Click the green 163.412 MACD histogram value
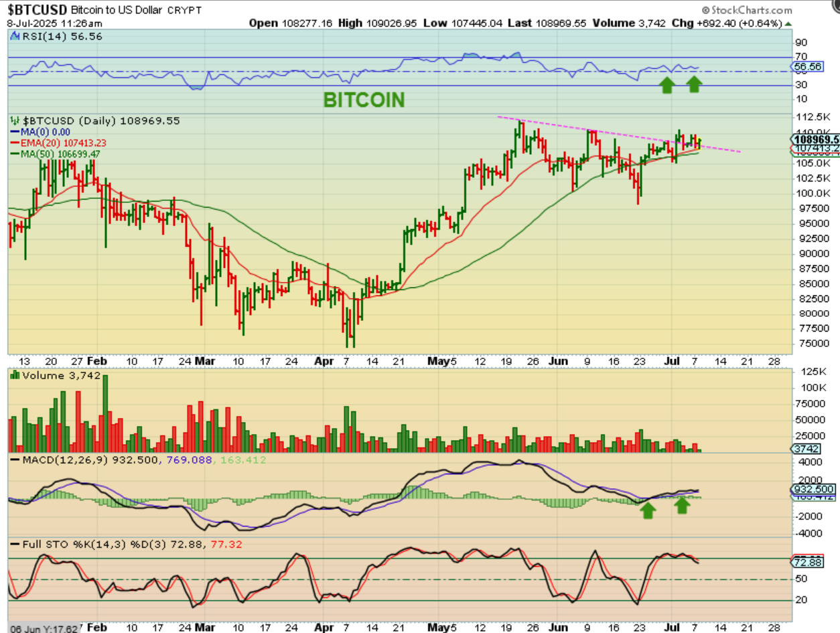This screenshot has width=840, height=633. pos(242,460)
